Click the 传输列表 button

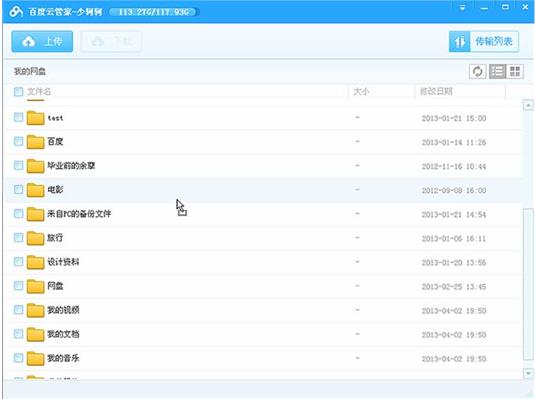coord(484,42)
